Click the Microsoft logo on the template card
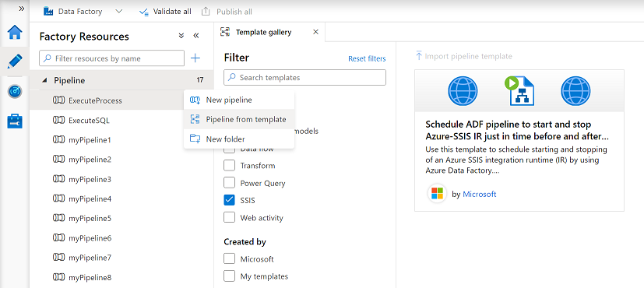 (437, 194)
